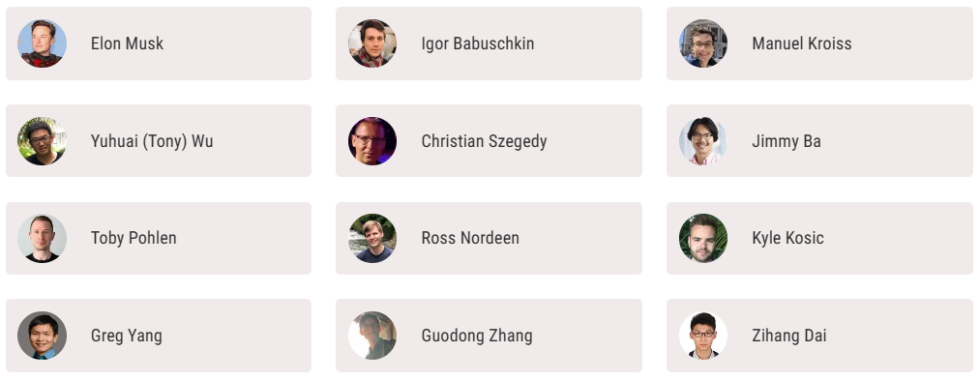Click the avatar beside Yuhuai (Tony) Wu
The width and height of the screenshot is (980, 381).
(x=42, y=141)
